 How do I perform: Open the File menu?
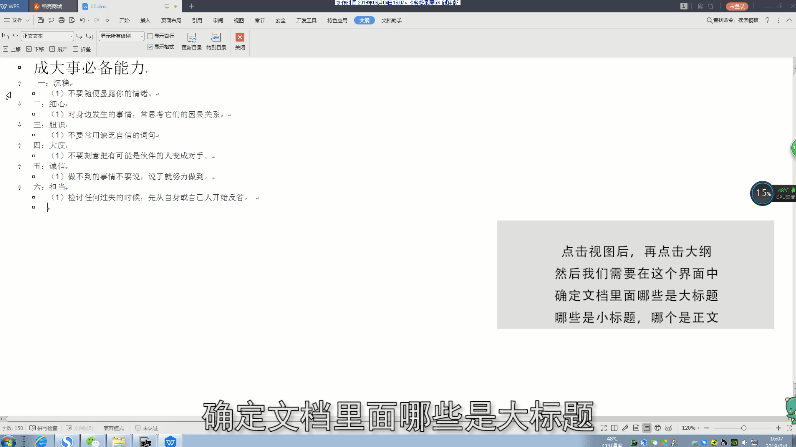[x=14, y=19]
